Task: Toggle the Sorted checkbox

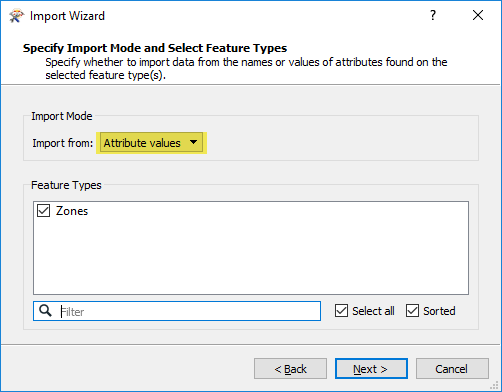Action: 412,310
